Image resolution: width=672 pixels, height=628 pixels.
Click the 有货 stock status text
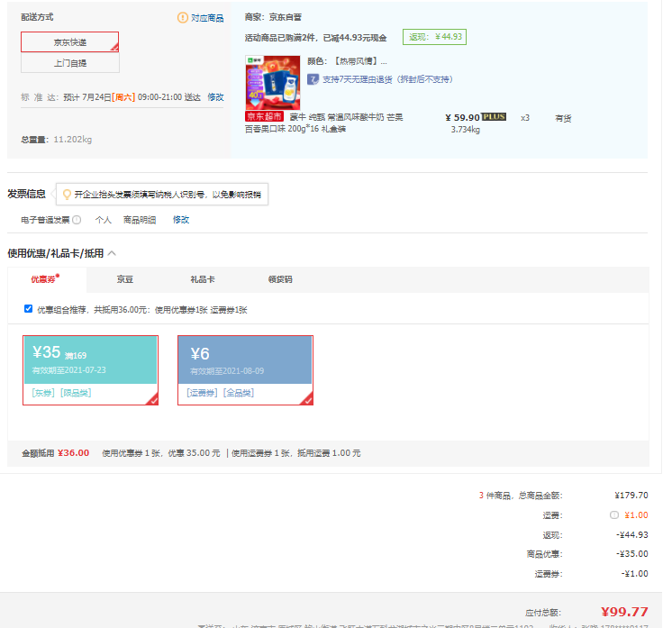(x=563, y=118)
